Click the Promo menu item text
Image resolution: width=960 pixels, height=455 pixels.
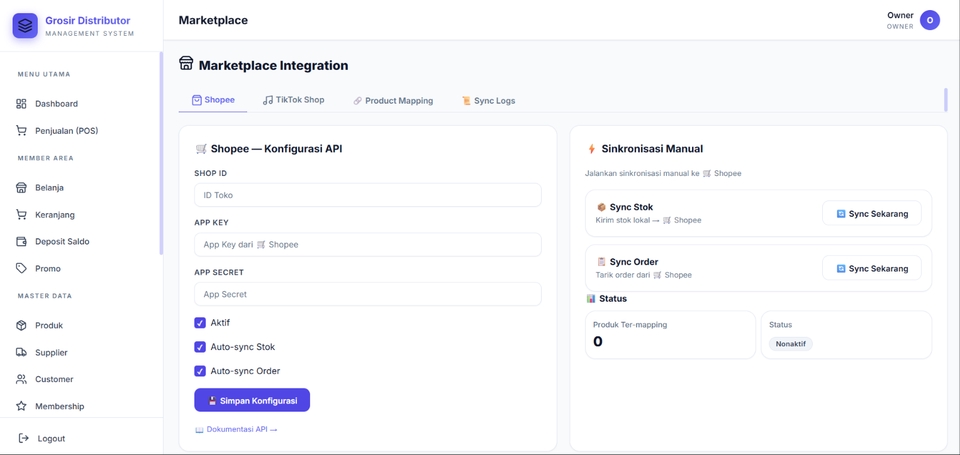tap(48, 268)
